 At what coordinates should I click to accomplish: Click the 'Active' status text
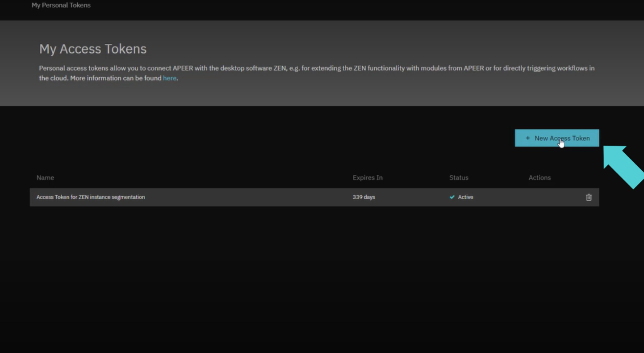(x=465, y=197)
